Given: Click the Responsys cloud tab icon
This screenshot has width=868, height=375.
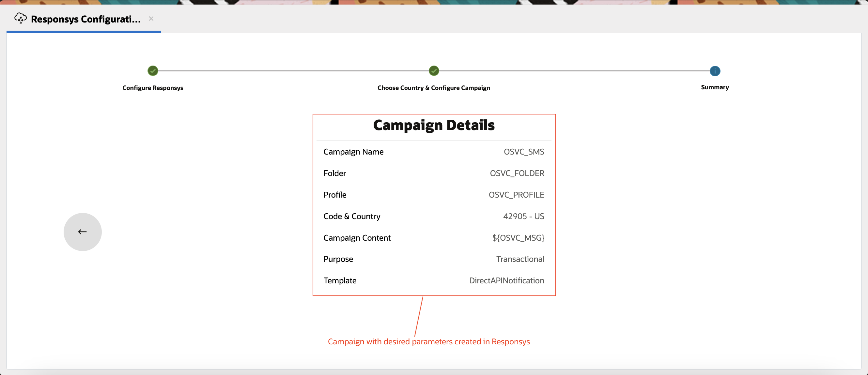Looking at the screenshot, I should 21,18.
